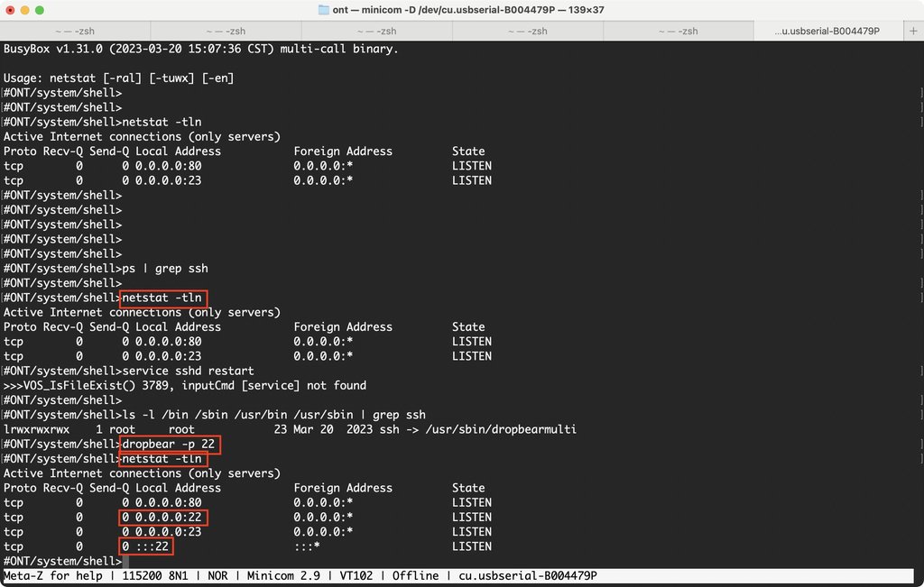Click the 'Offline' status in minicom bar

[x=415, y=576]
